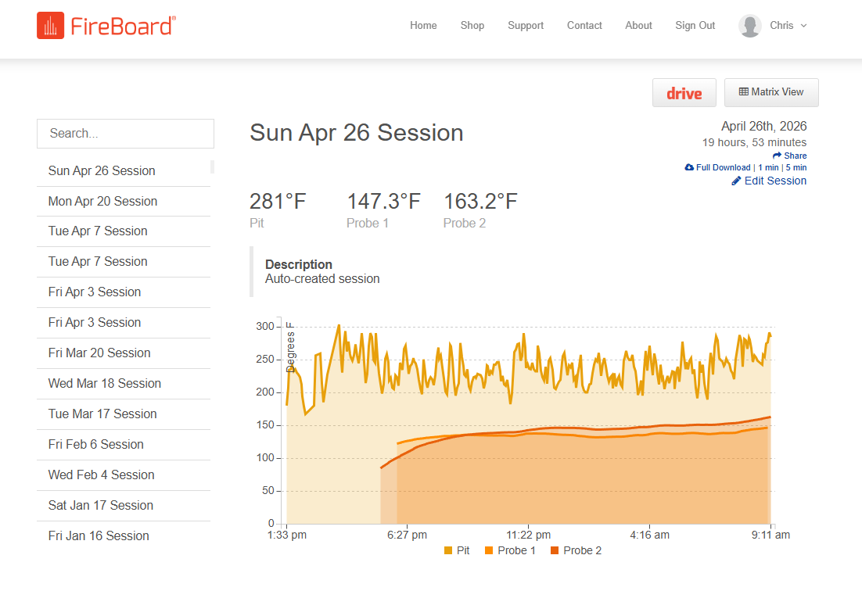Click the FireBoard flame logo icon
This screenshot has width=862, height=616.
50,26
